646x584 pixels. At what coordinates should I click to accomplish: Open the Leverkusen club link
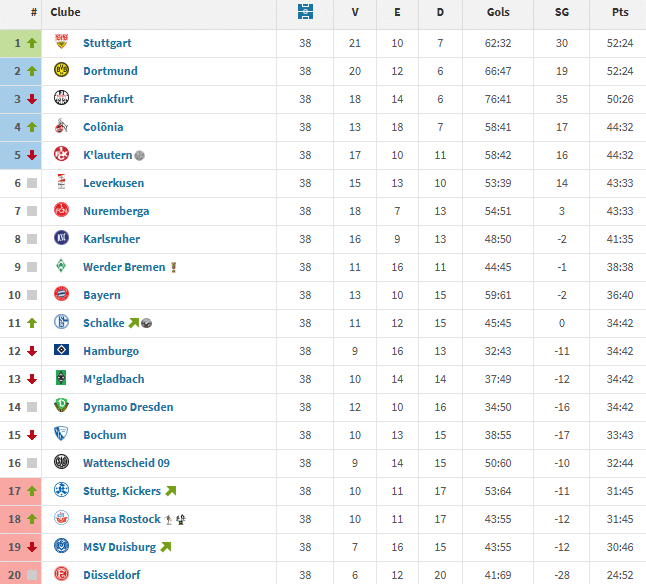point(113,183)
